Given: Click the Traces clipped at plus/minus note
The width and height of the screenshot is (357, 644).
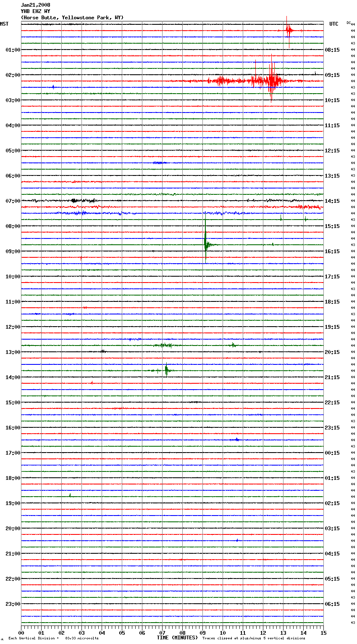Looking at the screenshot, I should 254,639.
